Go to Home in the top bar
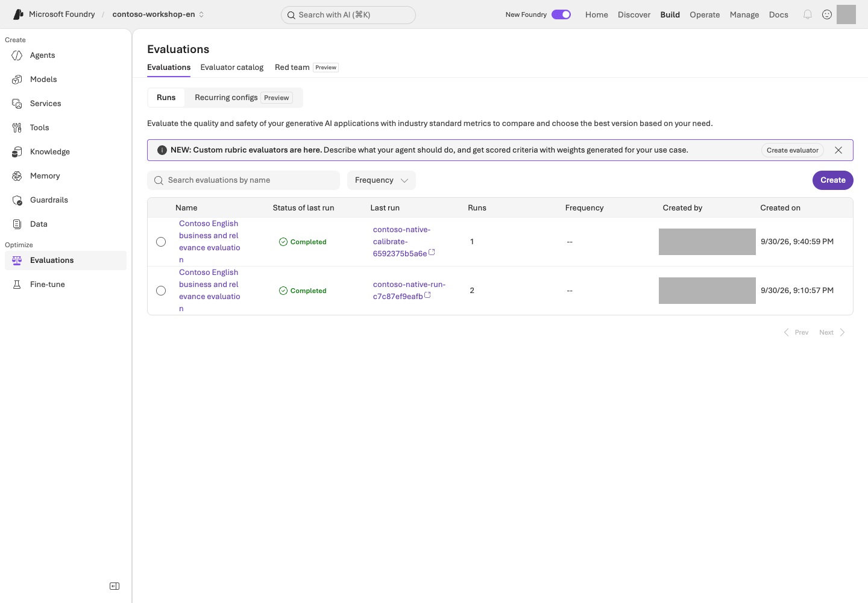 pos(597,14)
